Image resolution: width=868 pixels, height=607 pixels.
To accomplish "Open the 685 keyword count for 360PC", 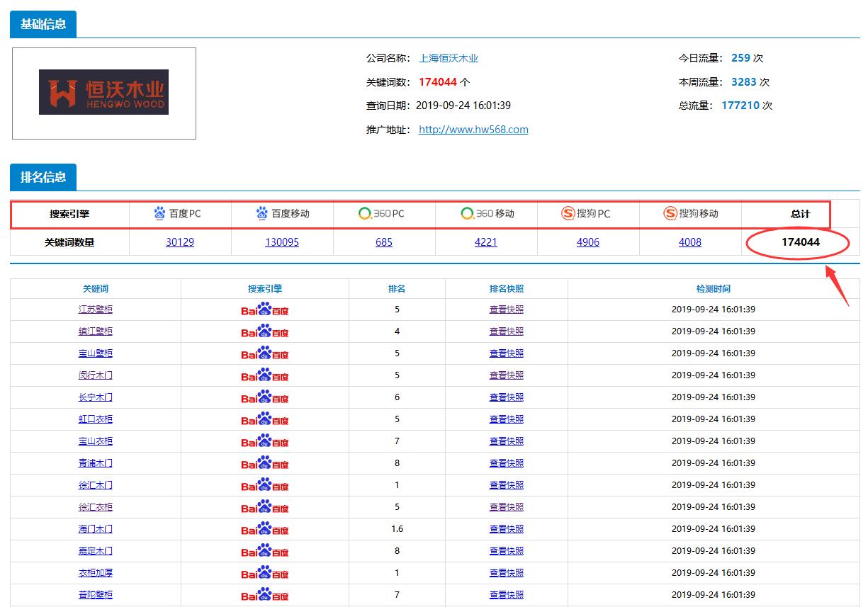I will (384, 242).
